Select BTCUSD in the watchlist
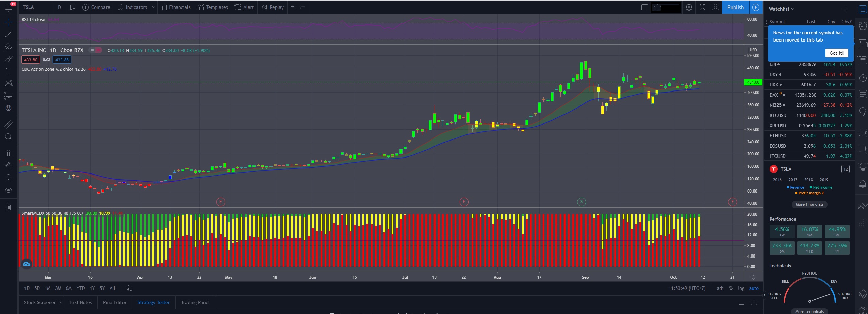 [x=810, y=115]
